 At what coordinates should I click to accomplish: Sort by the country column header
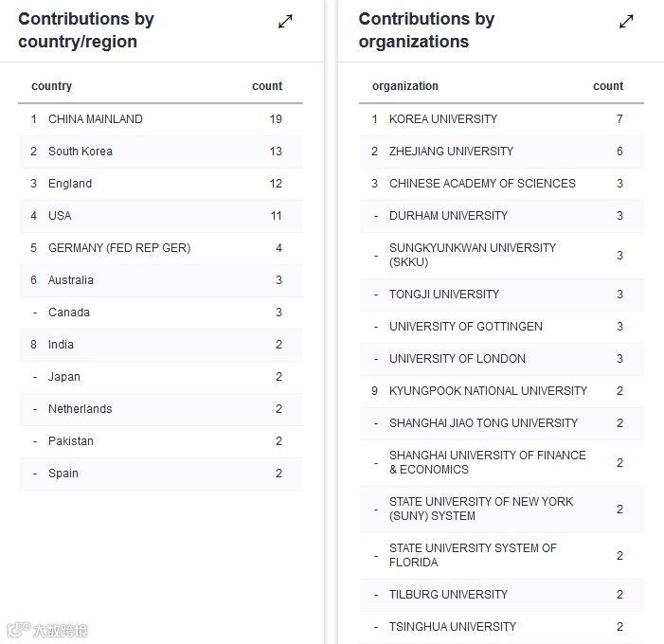click(x=52, y=86)
